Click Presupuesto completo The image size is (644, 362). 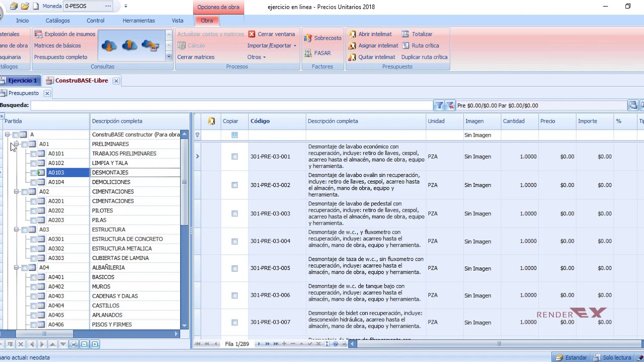point(61,57)
